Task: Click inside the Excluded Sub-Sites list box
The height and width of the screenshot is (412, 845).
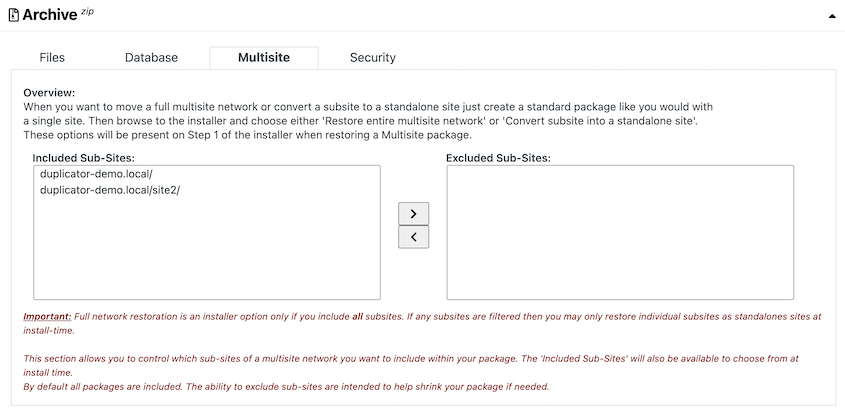Action: click(x=620, y=232)
